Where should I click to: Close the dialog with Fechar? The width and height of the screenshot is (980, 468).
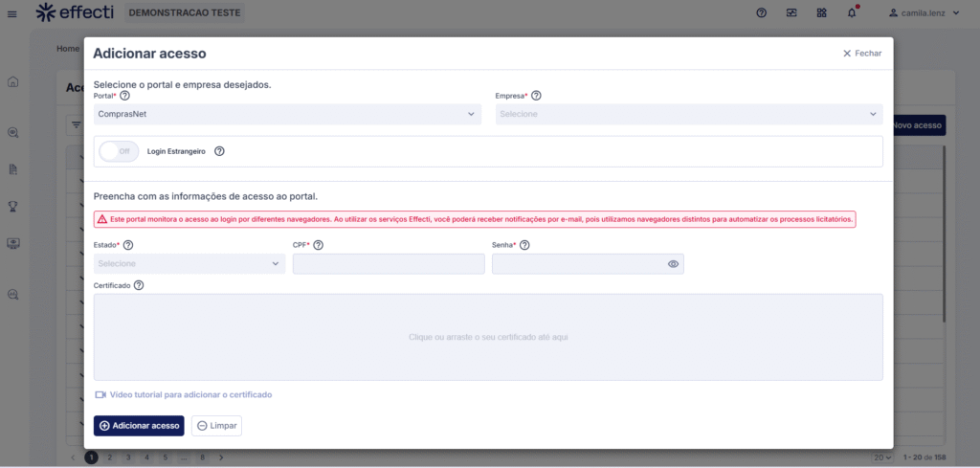click(862, 54)
